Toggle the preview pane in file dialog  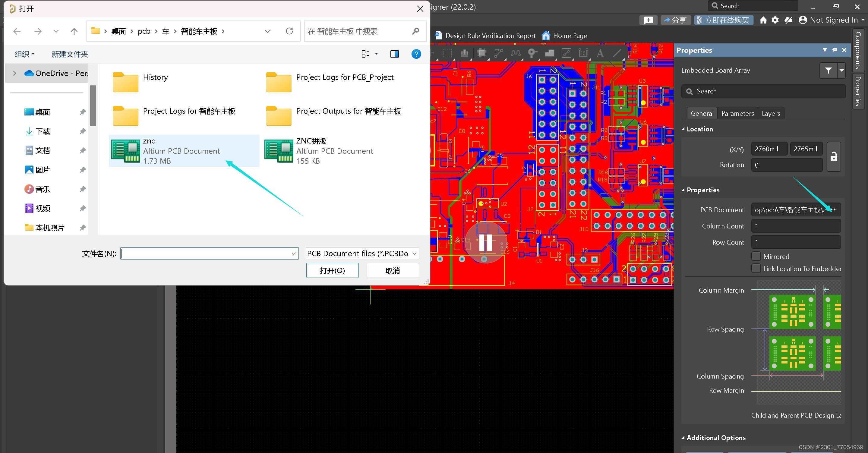(x=394, y=54)
